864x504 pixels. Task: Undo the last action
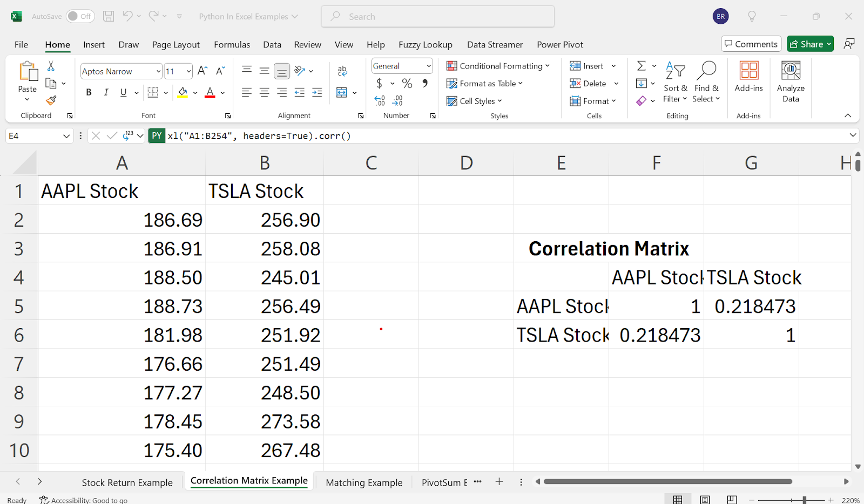127,16
